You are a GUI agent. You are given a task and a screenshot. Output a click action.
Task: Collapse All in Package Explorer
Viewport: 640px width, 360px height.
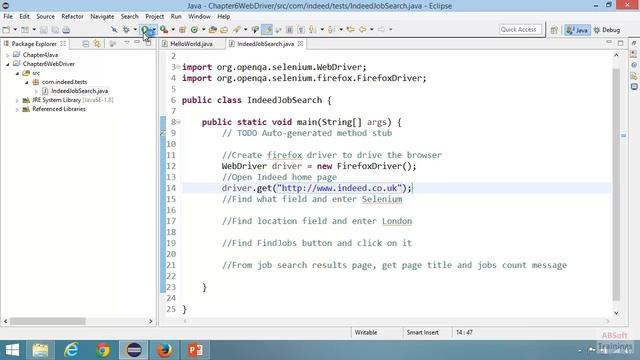coord(85,44)
